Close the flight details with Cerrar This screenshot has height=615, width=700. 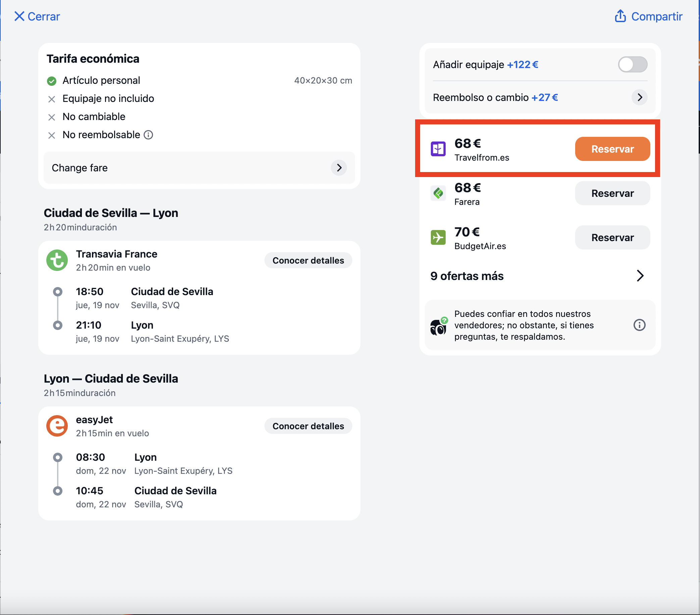coord(37,16)
